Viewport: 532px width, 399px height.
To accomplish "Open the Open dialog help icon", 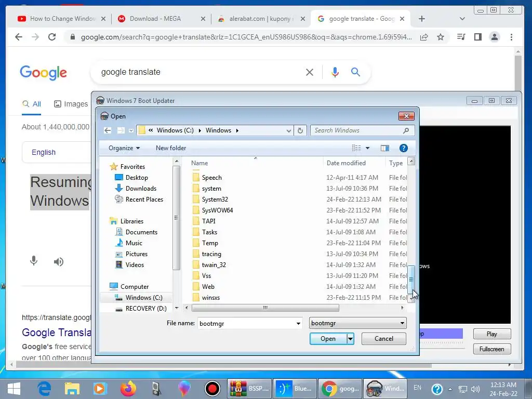I will click(403, 148).
